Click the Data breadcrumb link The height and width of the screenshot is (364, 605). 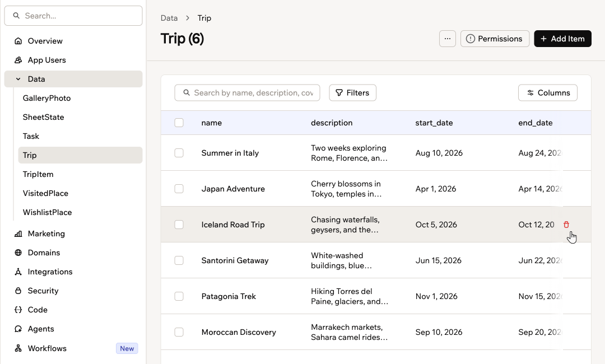coord(169,18)
